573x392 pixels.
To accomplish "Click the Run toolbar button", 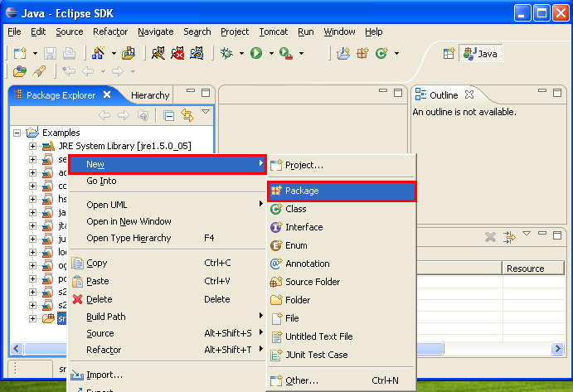I will point(256,53).
